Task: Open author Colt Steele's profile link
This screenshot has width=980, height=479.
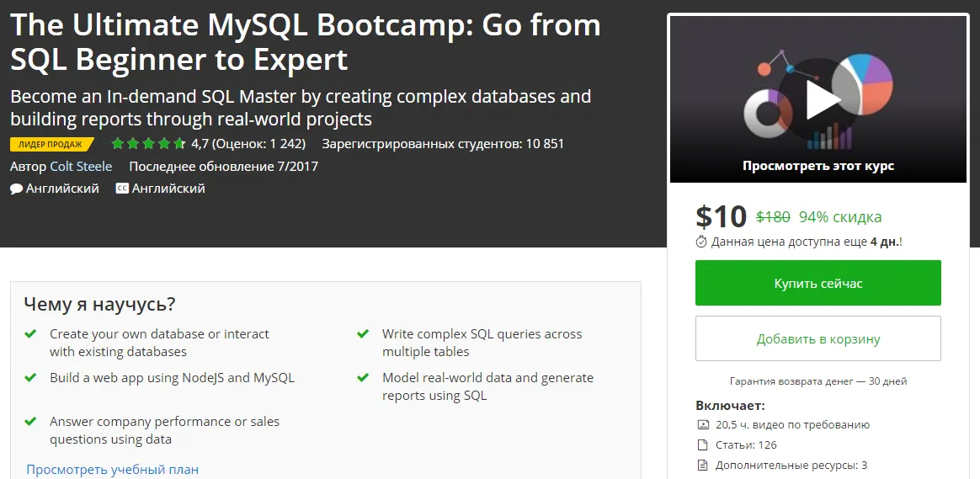Action: pyautogui.click(x=81, y=167)
